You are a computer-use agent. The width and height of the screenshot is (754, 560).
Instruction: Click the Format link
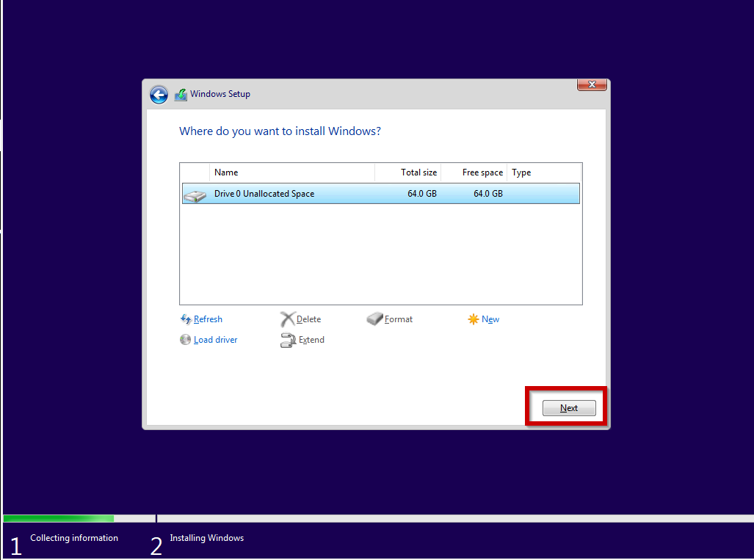[x=399, y=319]
